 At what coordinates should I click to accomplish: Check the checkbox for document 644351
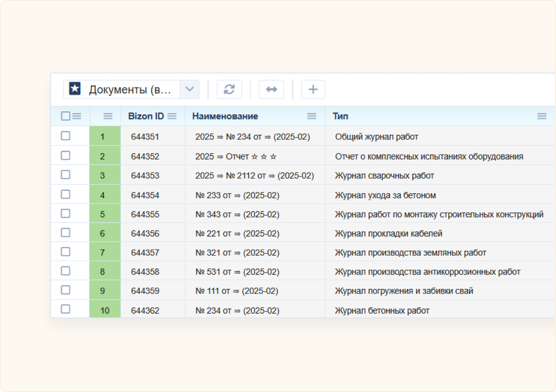[x=65, y=136]
